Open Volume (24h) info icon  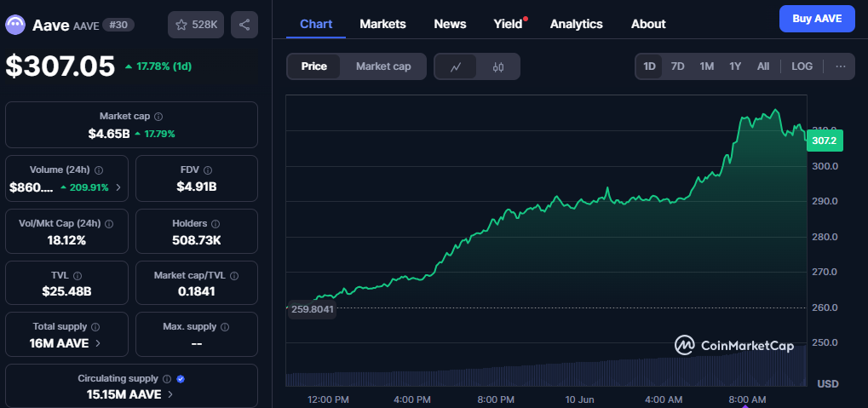[x=99, y=170]
